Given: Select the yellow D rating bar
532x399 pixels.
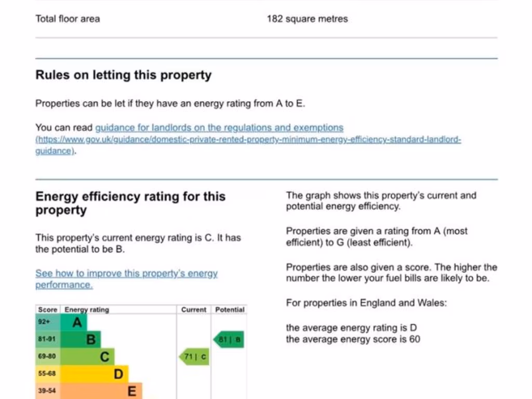Looking at the screenshot, I should pos(95,374).
